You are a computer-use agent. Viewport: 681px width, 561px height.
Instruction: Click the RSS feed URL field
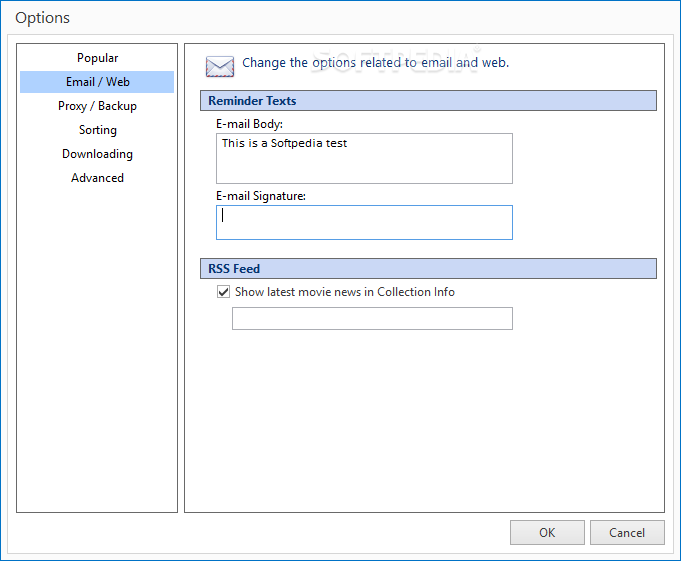click(x=372, y=319)
